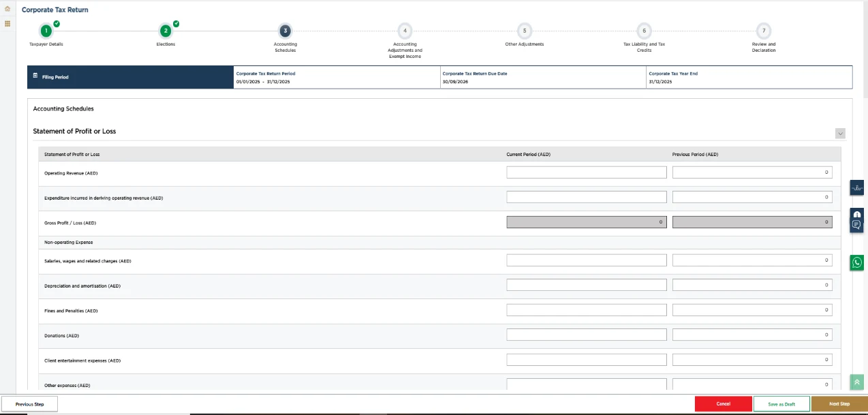868x415 pixels.
Task: Click Expenditure incurred current period field
Action: (587, 197)
